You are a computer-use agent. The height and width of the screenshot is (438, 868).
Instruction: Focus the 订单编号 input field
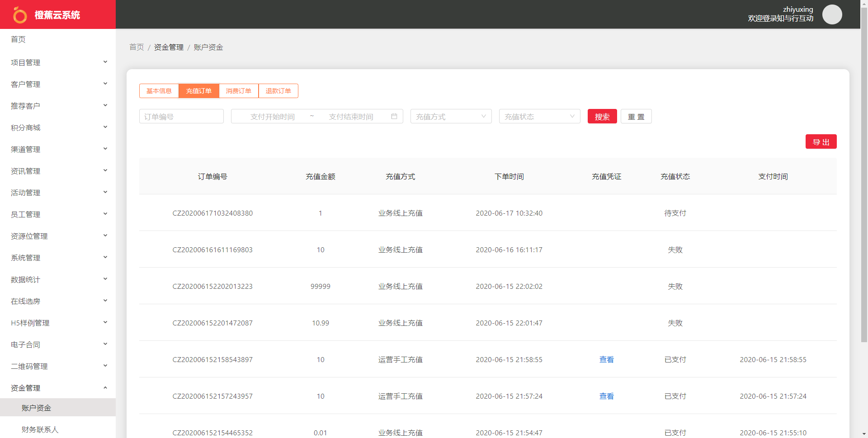(x=181, y=116)
